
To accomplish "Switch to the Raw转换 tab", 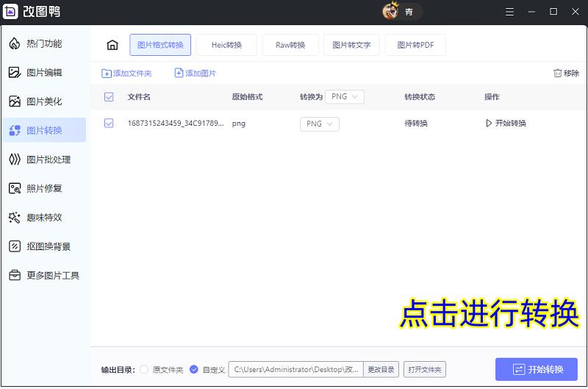I will pos(290,45).
